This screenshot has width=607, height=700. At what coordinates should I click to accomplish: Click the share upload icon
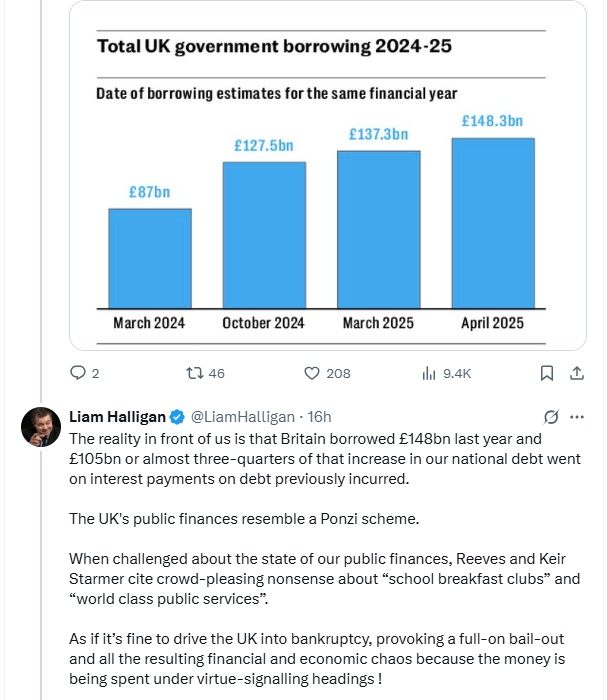coord(576,373)
